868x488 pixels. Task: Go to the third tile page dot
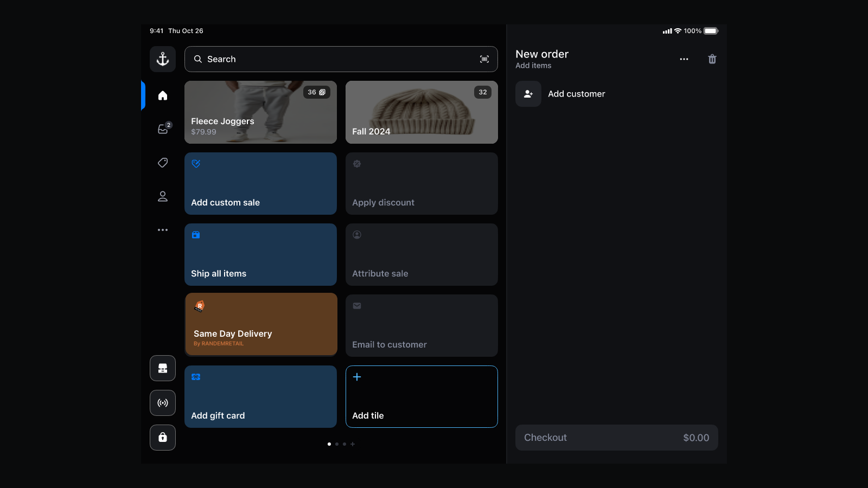coord(344,444)
